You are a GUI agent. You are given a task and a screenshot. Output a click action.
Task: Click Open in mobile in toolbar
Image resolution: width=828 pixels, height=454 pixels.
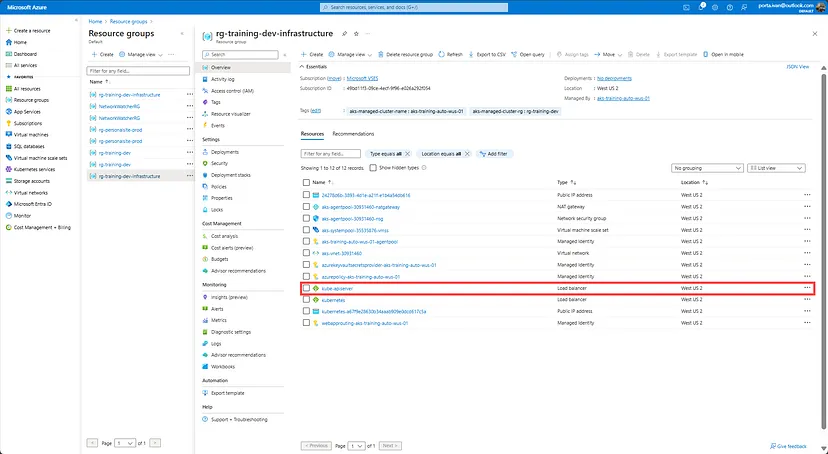[x=723, y=54]
